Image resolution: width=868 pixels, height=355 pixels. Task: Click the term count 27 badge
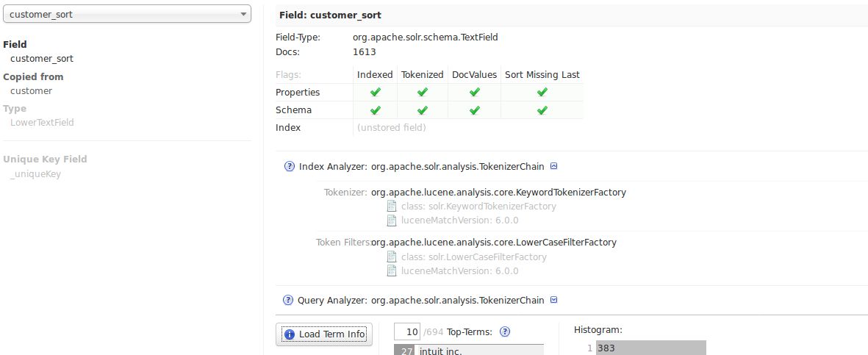407,350
